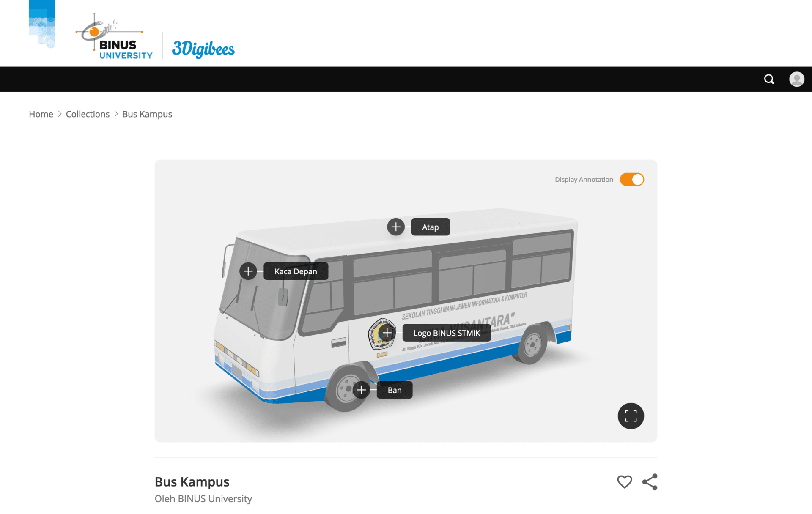The image size is (812, 514).
Task: Select Bus Kampus breadcrumb item
Action: tap(147, 114)
